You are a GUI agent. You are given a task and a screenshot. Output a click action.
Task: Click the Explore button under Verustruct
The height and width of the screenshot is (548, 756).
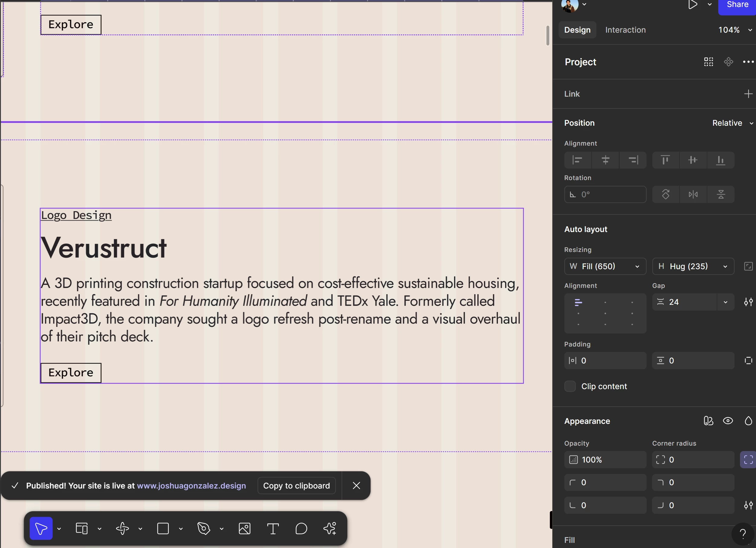71,373
